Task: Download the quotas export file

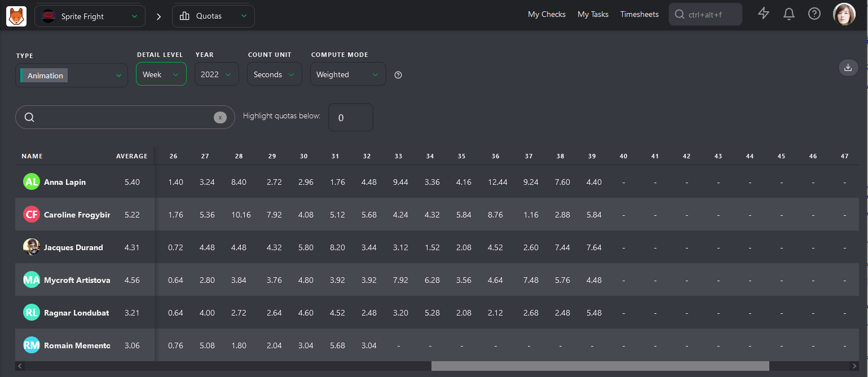Action: 848,68
